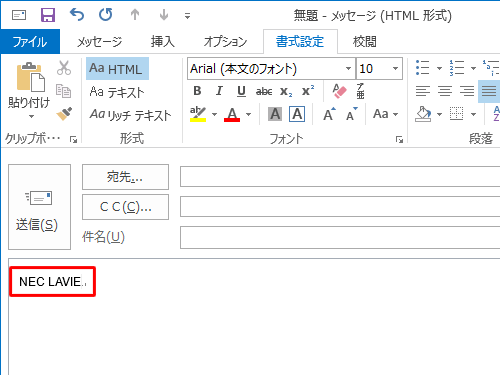Click the 宛先... button
The width and height of the screenshot is (500, 375).
coord(125,177)
